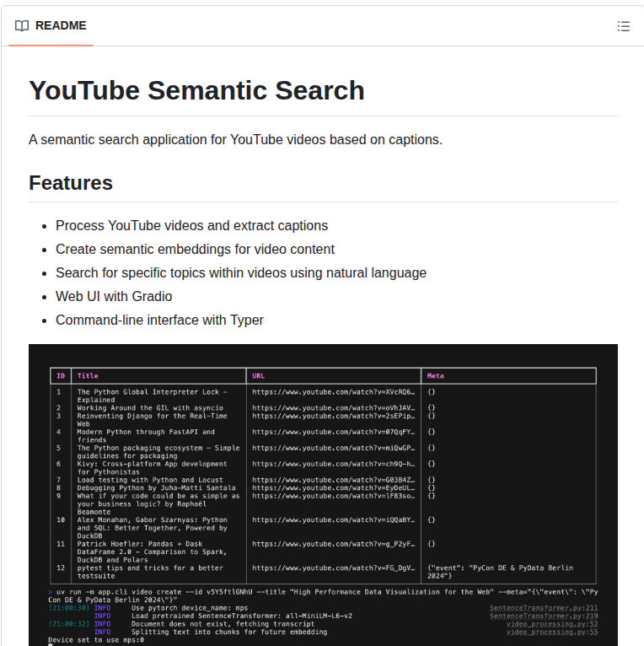The image size is (644, 646).
Task: Select the README tab
Action: coord(51,26)
